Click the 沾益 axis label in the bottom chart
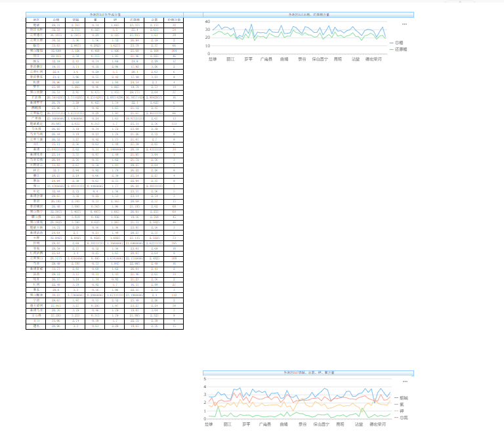Image resolution: width=504 pixels, height=442 pixels. (359, 424)
